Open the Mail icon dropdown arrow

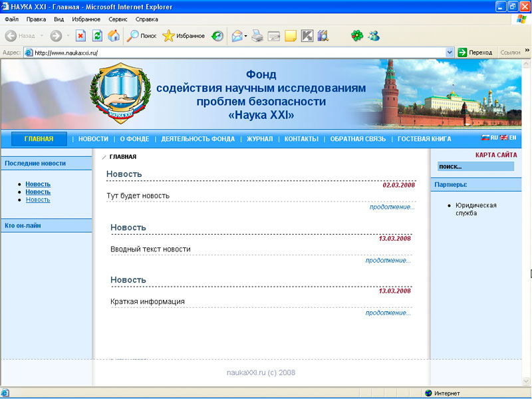tap(245, 36)
